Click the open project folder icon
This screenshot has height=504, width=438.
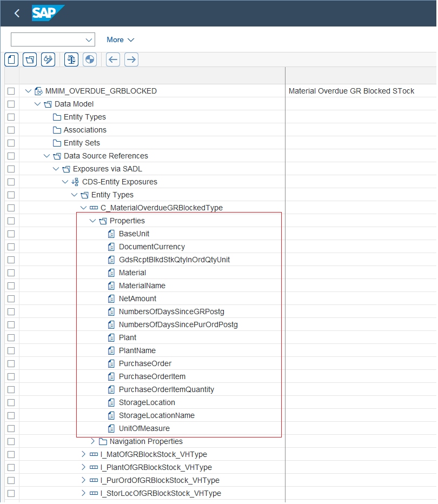point(30,60)
